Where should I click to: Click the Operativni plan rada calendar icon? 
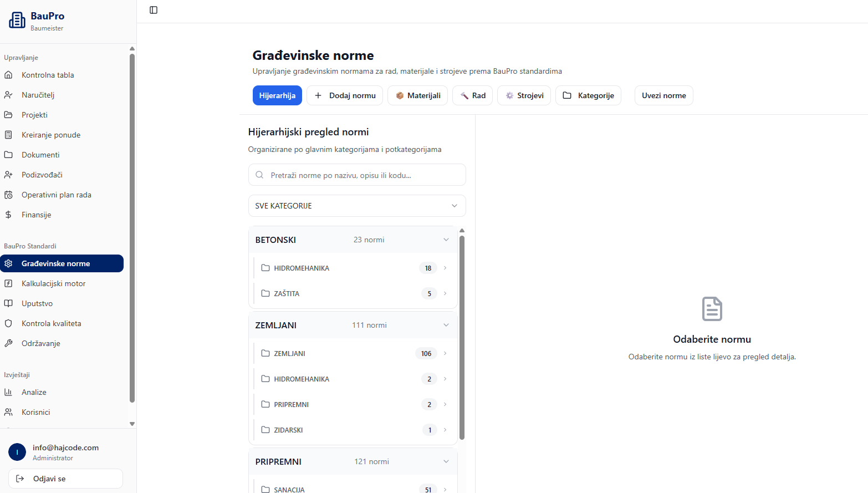coord(8,195)
